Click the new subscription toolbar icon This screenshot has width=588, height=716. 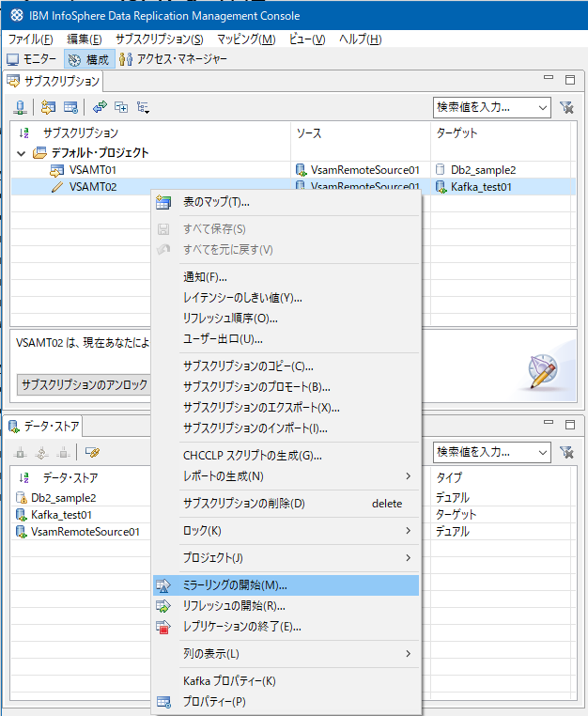click(48, 107)
